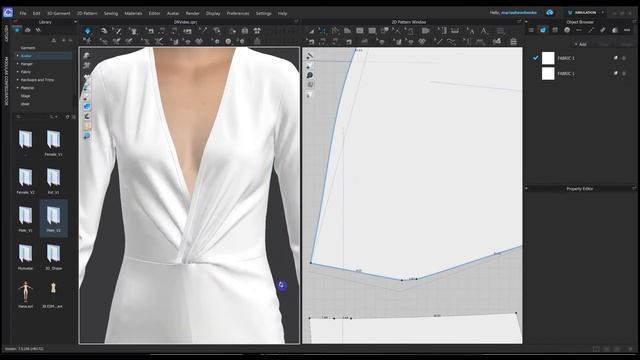
Task: Click the highlighted blue surface icon in 3D sidebar
Action: [87, 107]
